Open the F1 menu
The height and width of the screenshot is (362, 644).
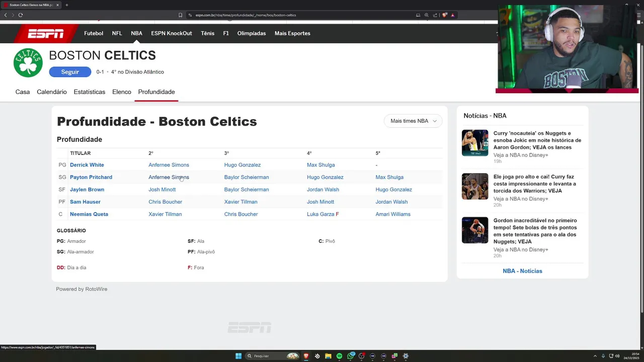(x=226, y=33)
